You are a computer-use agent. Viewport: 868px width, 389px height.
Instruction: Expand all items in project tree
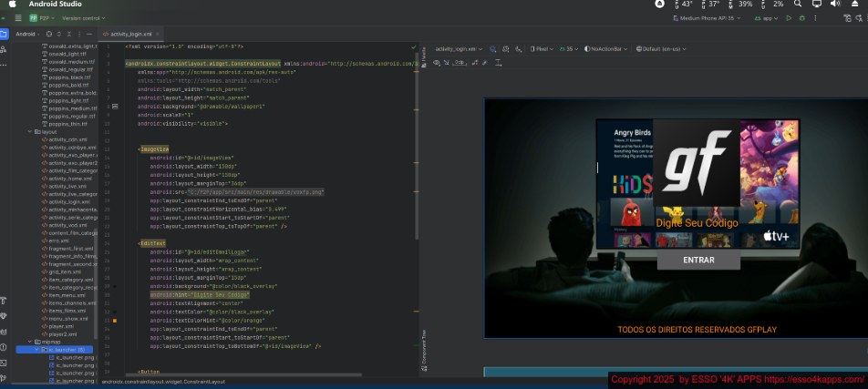click(x=59, y=35)
